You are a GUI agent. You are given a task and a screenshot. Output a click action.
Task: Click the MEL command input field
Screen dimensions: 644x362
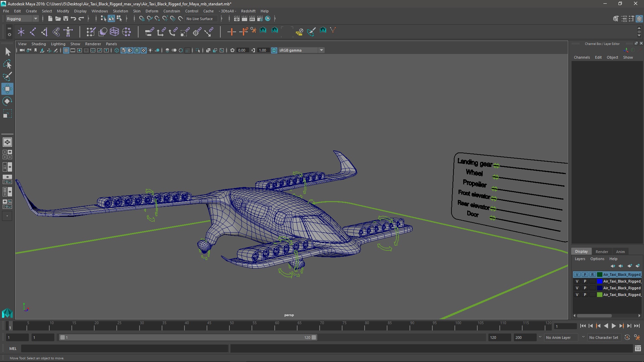point(124,349)
